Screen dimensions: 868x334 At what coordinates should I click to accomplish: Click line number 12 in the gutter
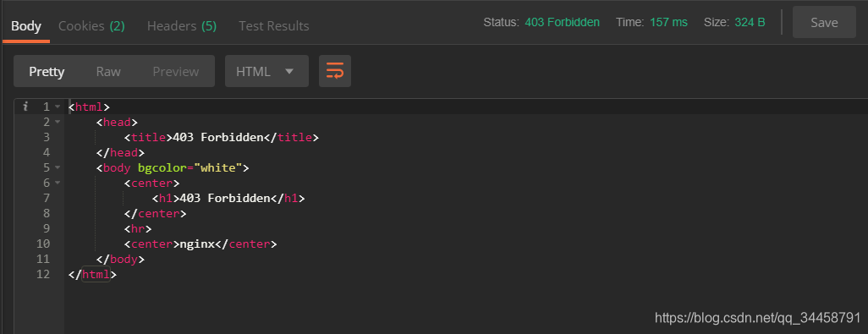coord(43,274)
